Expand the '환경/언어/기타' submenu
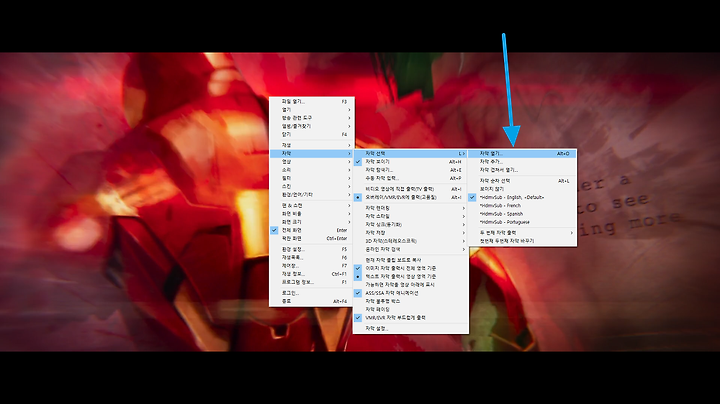Screen dimensions: 720x404 (x=311, y=195)
